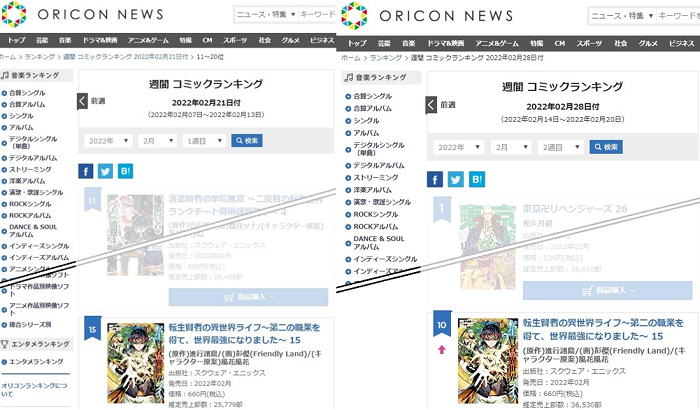Click 音楽ランキング header on Feb 21 sidebar
Screen dimensions: 700x410
click(36, 75)
